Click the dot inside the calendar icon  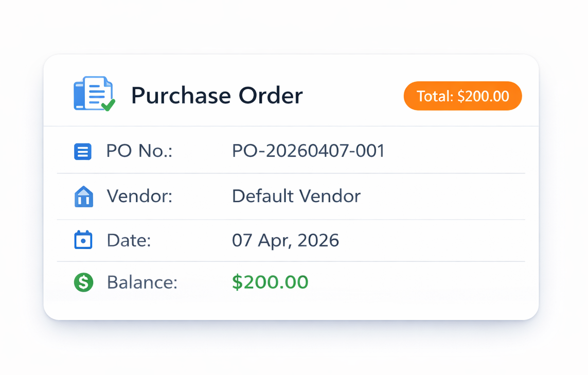(x=83, y=242)
